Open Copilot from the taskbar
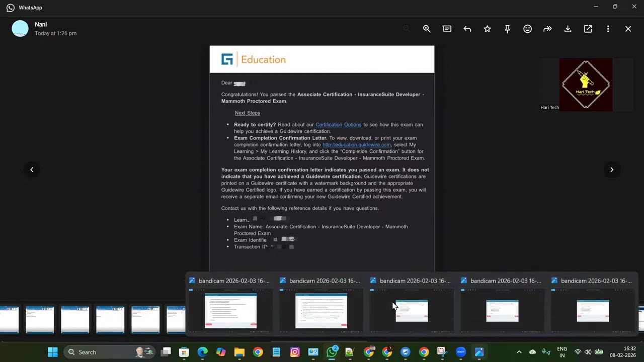644x362 pixels. point(221,352)
